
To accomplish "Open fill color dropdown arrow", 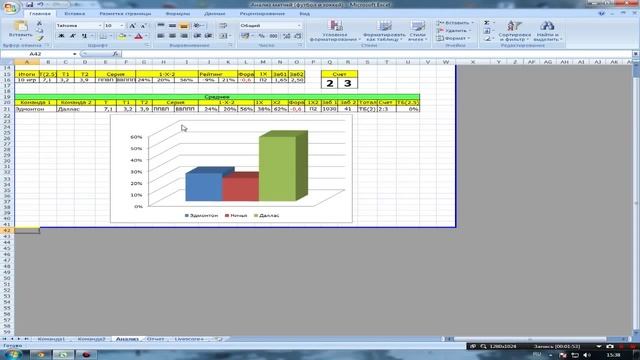I will pos(129,36).
